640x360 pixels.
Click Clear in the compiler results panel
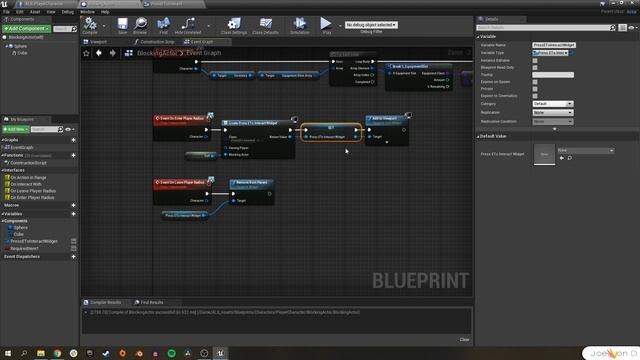click(464, 340)
